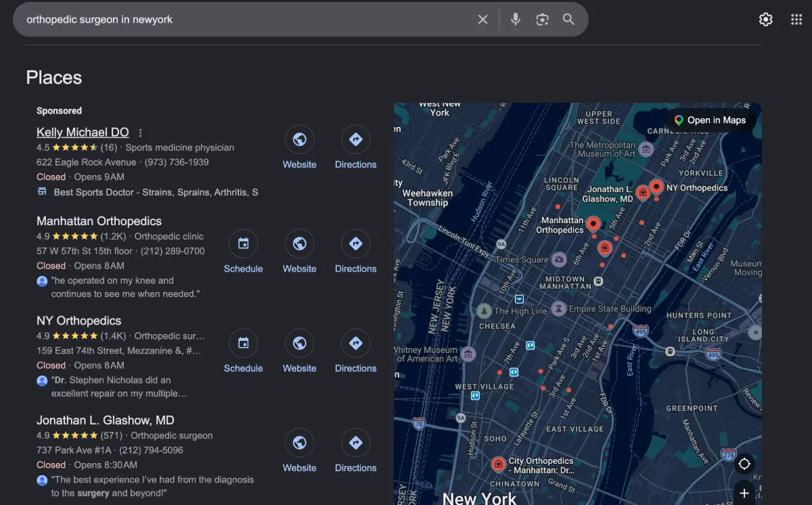Open Kelly Michael DO listing title

click(83, 133)
